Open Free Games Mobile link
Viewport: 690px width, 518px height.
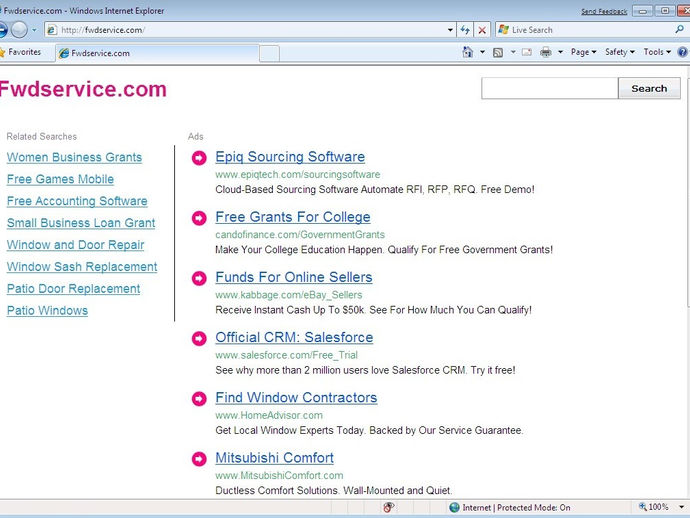coord(60,179)
